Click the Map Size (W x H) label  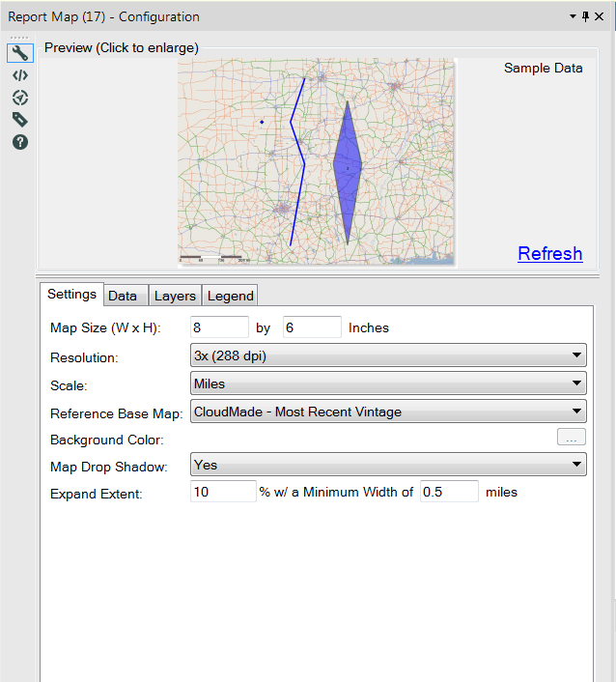(105, 327)
